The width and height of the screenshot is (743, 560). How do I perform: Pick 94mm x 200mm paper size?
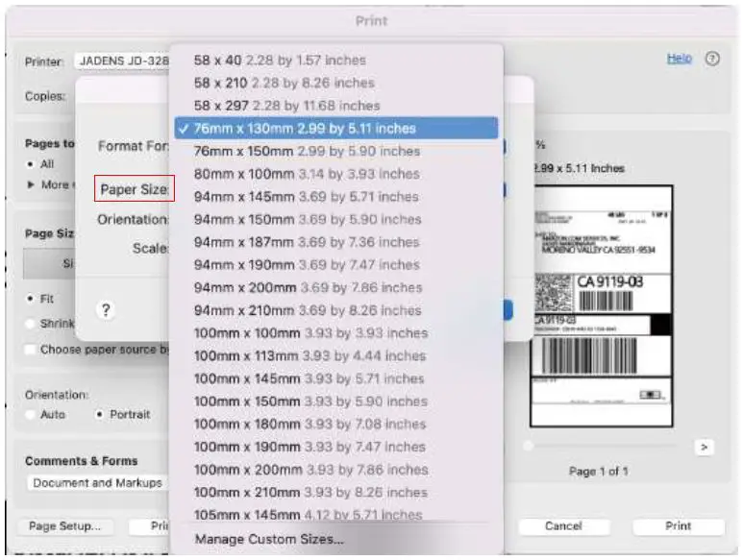[x=336, y=287]
